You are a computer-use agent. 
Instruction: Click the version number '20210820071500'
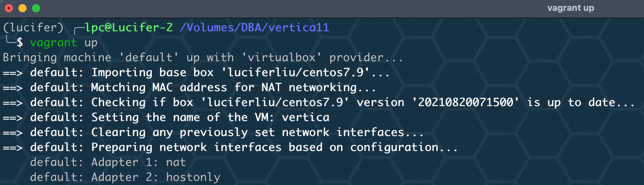(x=466, y=102)
